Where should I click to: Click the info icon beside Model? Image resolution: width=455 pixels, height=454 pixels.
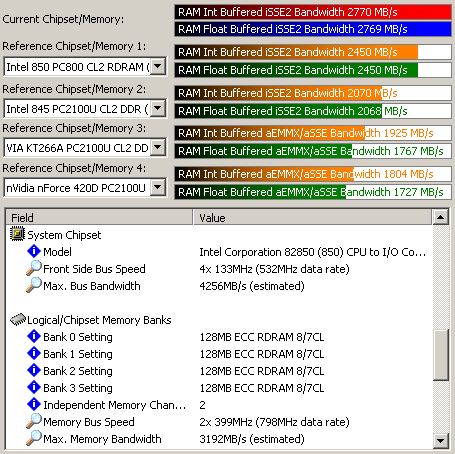(34, 251)
